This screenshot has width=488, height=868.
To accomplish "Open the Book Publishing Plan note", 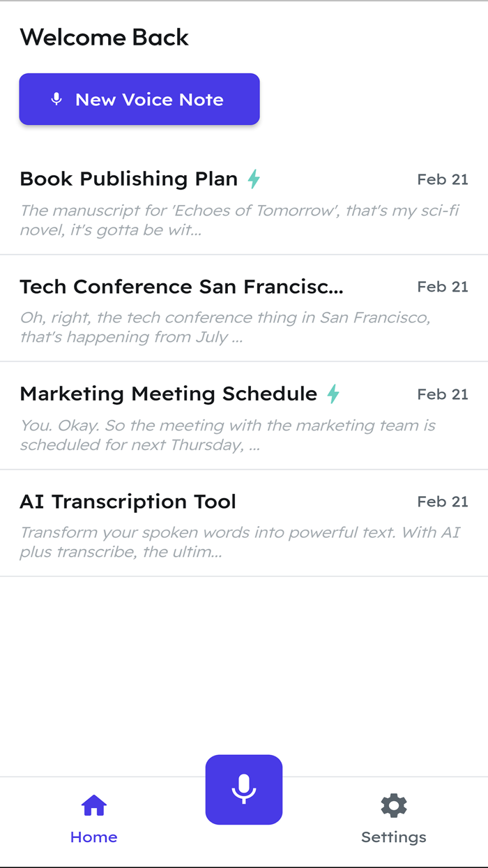I will coord(128,179).
